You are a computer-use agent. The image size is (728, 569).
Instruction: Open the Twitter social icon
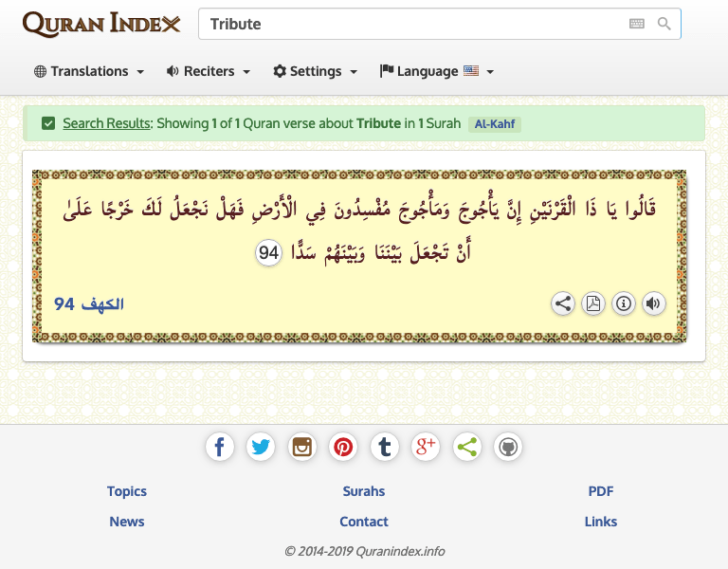[x=261, y=447]
